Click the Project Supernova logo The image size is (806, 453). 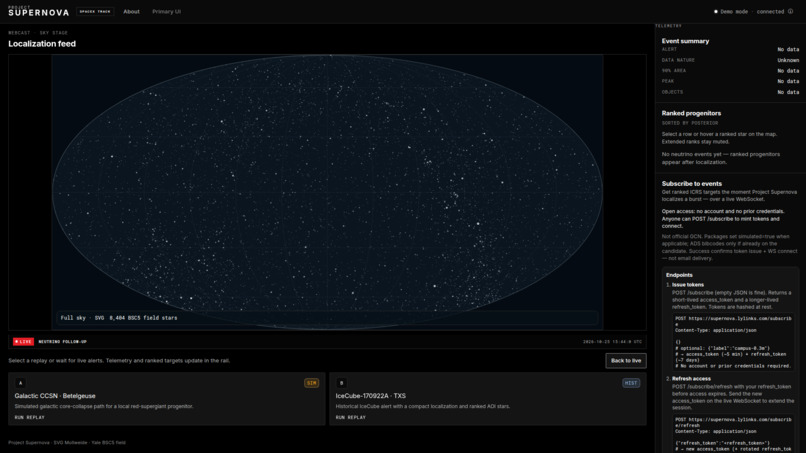tap(39, 11)
